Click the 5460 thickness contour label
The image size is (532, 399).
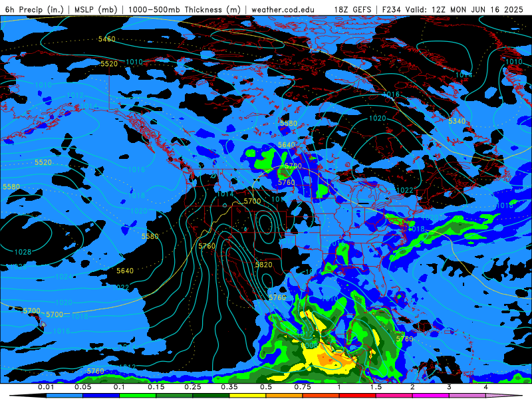[x=107, y=39]
